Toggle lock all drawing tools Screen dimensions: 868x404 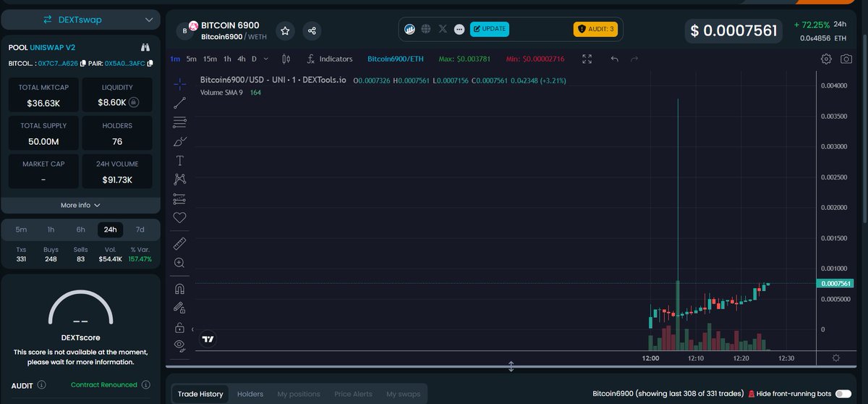coord(180,327)
